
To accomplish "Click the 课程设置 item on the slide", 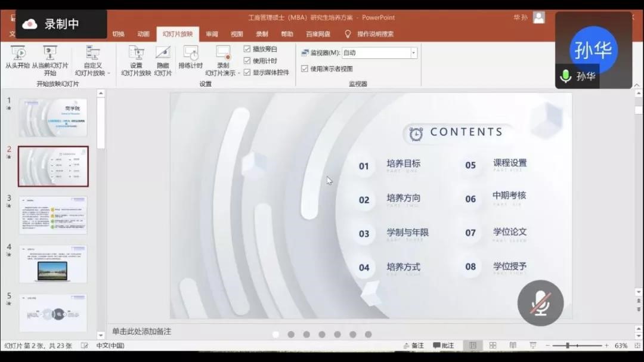I will [510, 163].
